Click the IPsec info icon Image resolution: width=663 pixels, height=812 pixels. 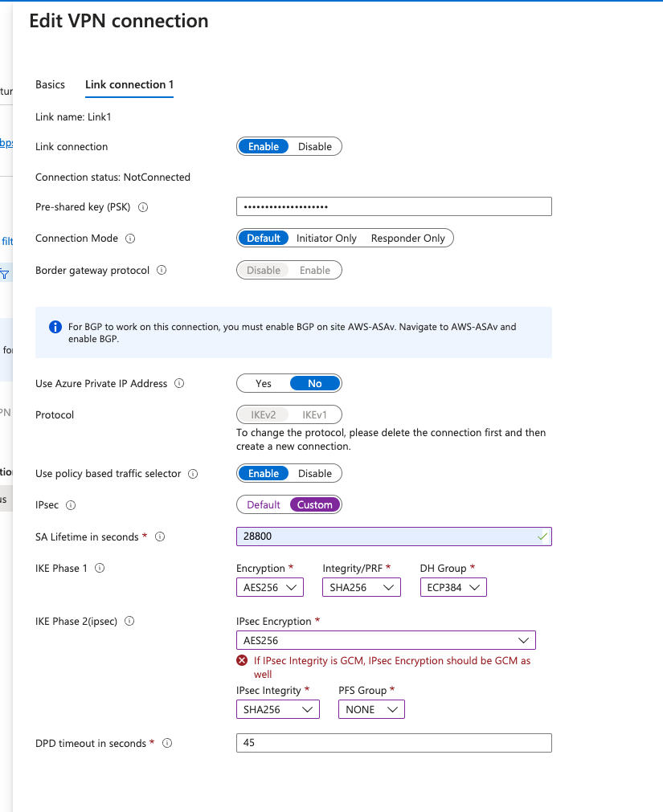(71, 505)
